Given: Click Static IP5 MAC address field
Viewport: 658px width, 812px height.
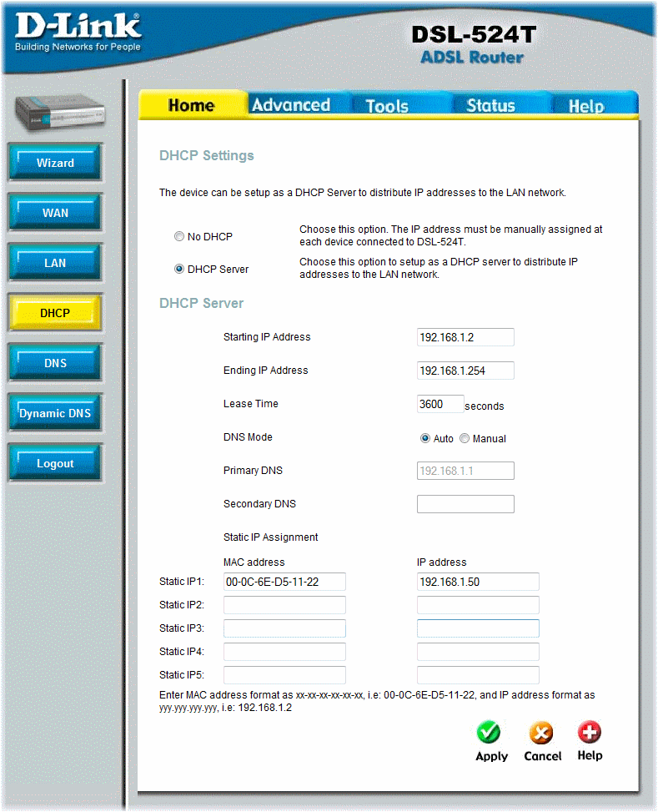Looking at the screenshot, I should [284, 675].
